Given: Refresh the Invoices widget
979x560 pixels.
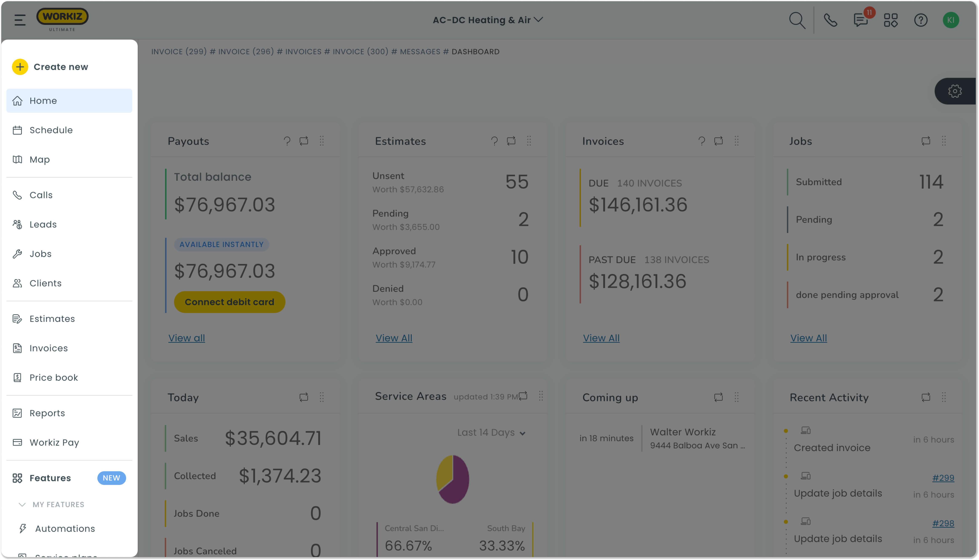Looking at the screenshot, I should coord(719,141).
